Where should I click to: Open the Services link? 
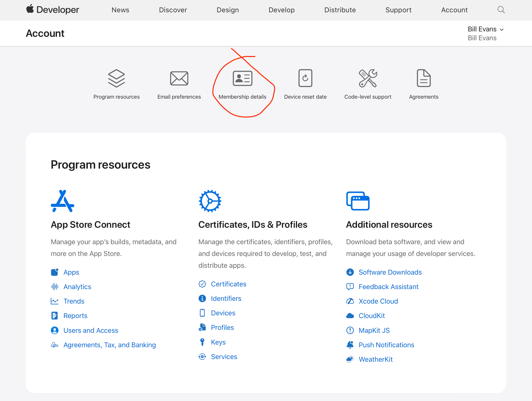[224, 357]
